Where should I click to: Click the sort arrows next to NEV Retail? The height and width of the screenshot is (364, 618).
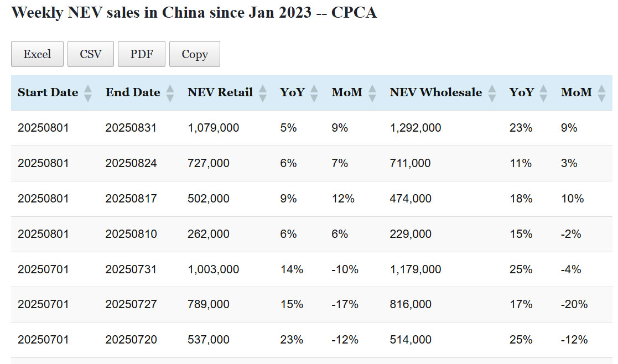tap(262, 93)
